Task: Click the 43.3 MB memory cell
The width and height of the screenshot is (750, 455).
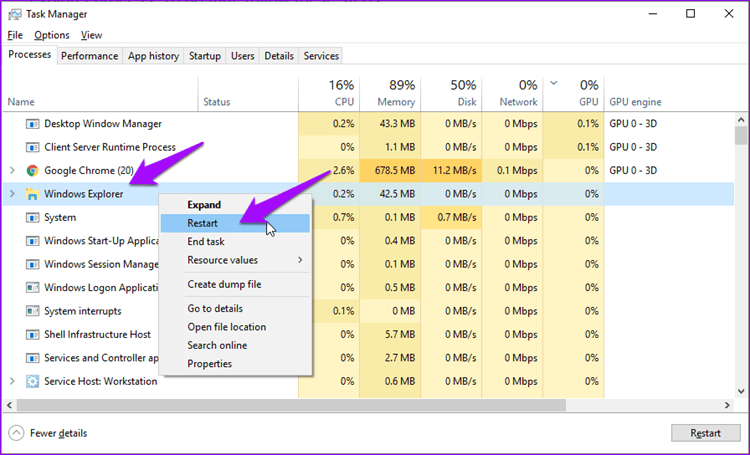Action: pyautogui.click(x=390, y=124)
